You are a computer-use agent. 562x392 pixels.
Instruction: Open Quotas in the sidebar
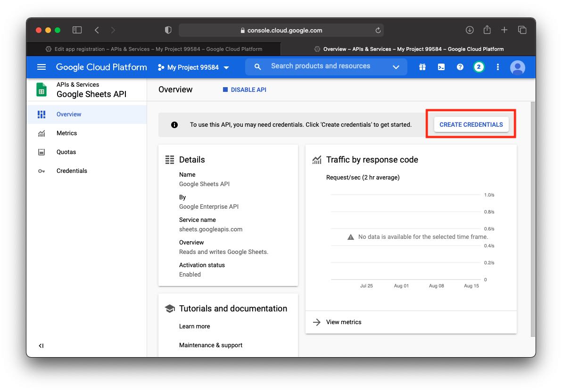87,152
